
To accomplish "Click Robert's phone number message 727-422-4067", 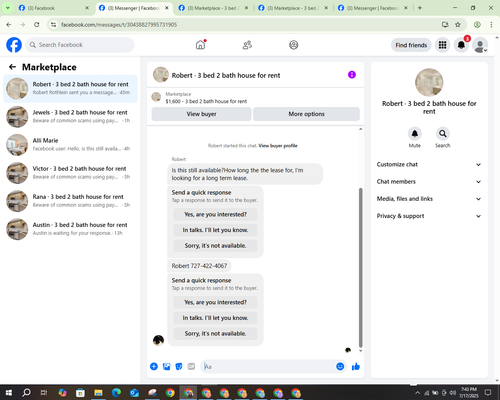I will click(x=199, y=266).
